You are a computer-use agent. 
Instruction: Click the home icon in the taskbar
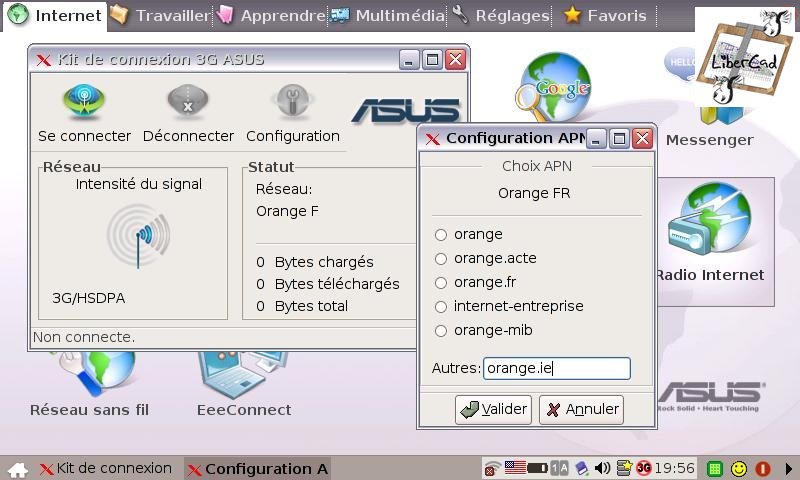tap(18, 469)
